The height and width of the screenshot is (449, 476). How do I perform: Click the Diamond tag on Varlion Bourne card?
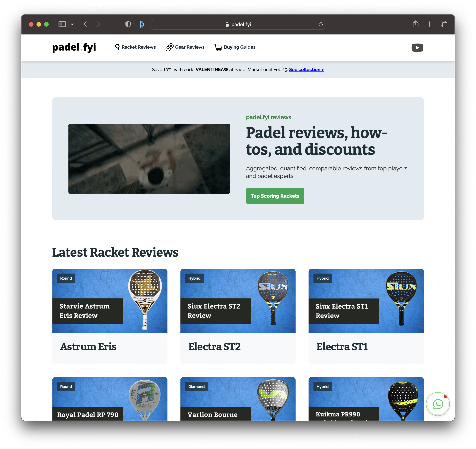tap(196, 387)
